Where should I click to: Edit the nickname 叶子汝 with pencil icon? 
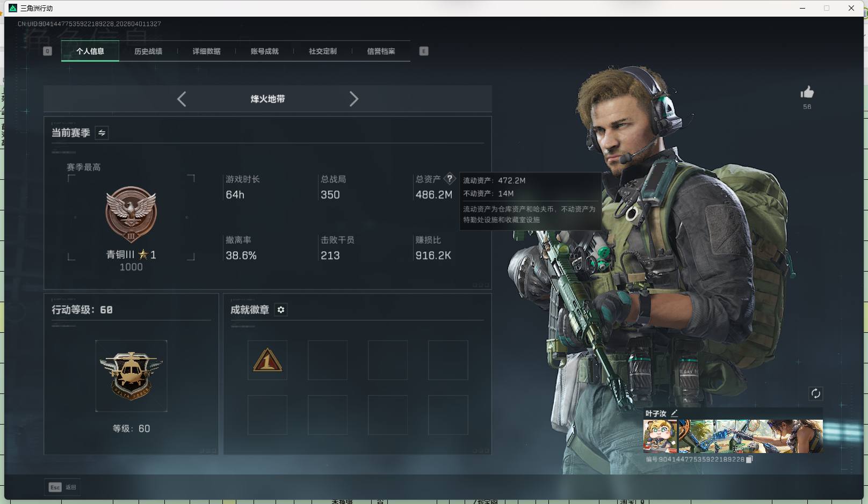pos(674,413)
